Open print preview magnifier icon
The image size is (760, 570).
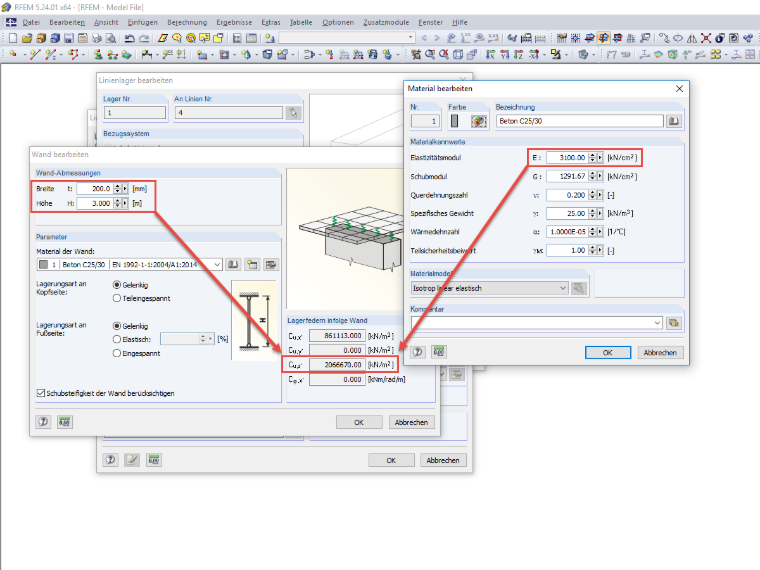(x=111, y=38)
